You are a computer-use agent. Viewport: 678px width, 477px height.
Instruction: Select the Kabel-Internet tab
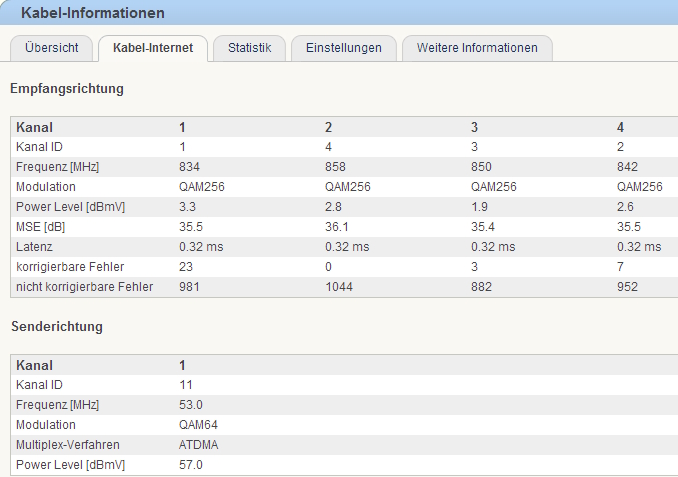tap(153, 48)
